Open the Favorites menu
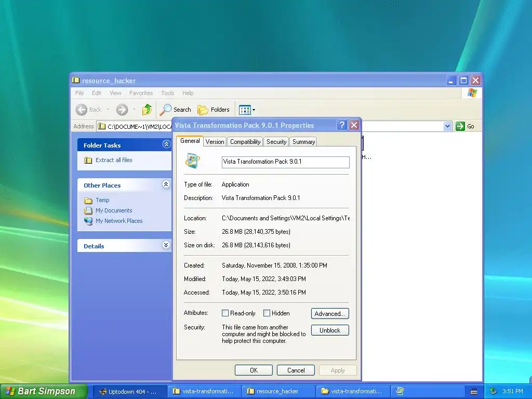The height and width of the screenshot is (399, 532). (x=141, y=93)
